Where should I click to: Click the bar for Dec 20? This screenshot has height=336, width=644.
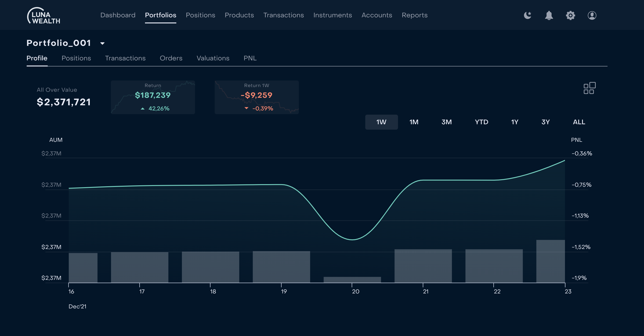click(x=352, y=280)
